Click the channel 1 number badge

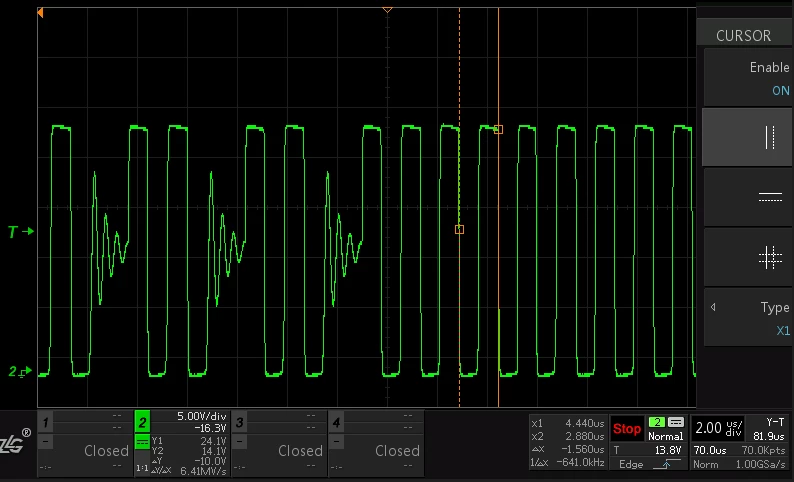[46, 422]
